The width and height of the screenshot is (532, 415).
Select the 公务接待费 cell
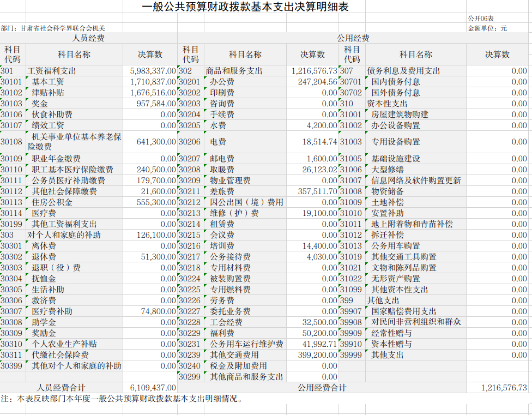(245, 257)
